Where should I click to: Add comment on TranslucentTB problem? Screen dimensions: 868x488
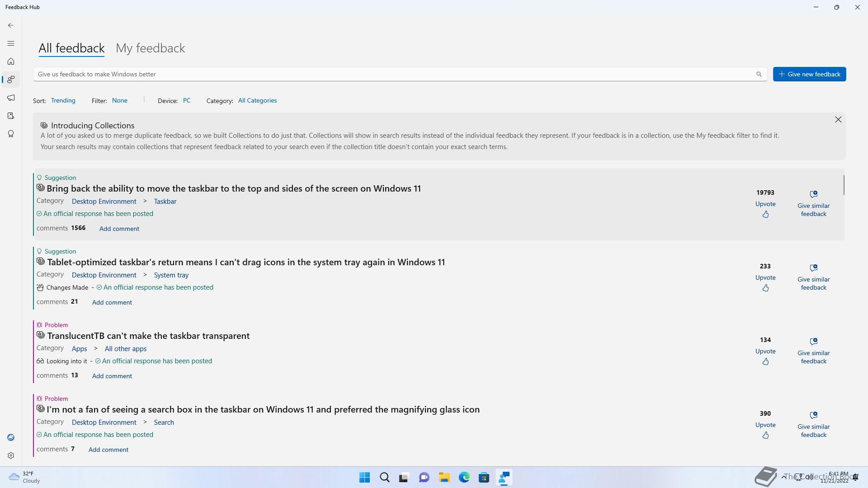112,376
